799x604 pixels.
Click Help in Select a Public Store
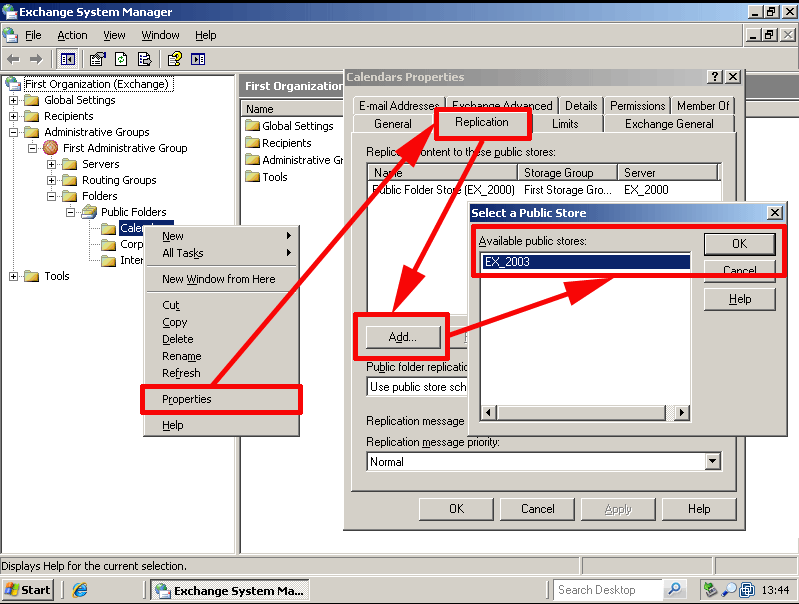coord(739,299)
